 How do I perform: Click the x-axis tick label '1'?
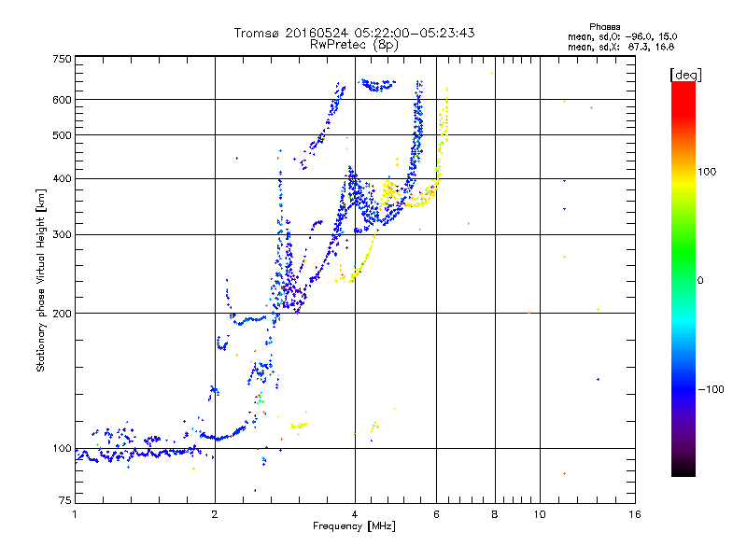tap(75, 514)
